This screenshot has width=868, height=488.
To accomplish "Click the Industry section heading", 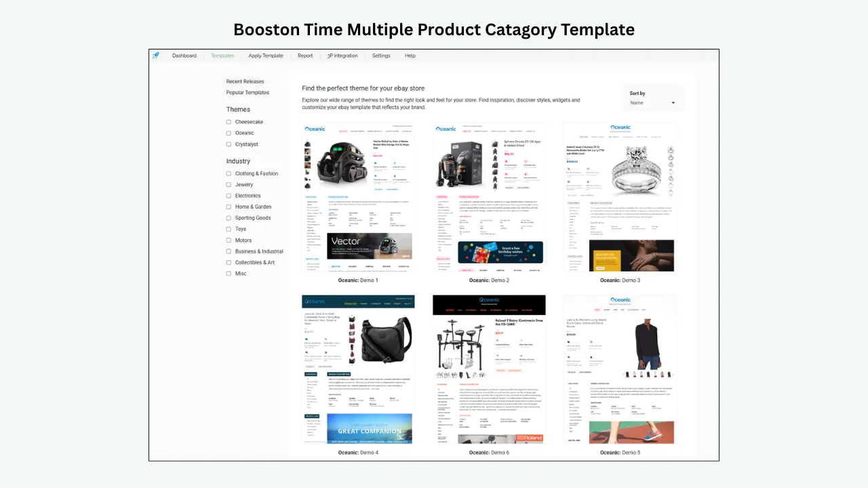I will click(x=238, y=161).
